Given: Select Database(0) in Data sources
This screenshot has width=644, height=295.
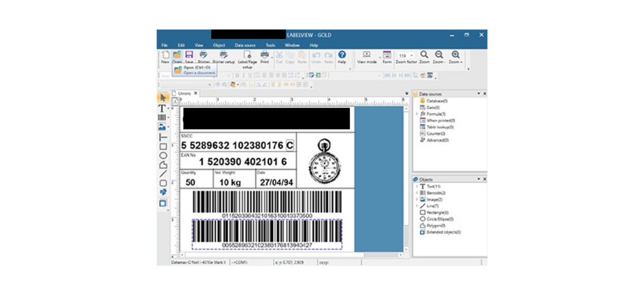Looking at the screenshot, I should tap(434, 101).
